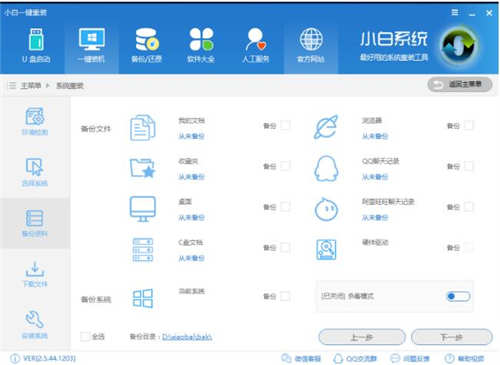The width and height of the screenshot is (500, 365).
Task: Click the 桌面 monitor icon
Action: click(x=143, y=209)
